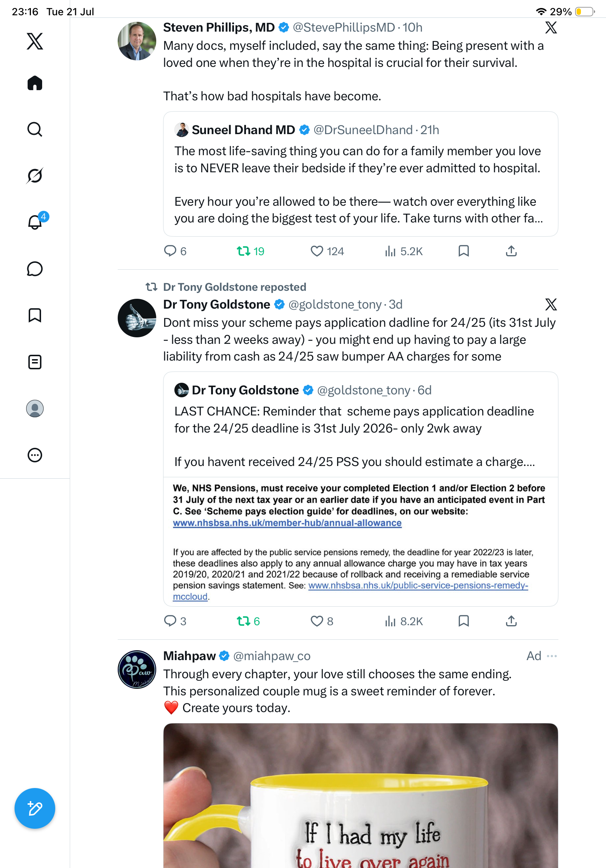Open the Home feed icon
This screenshot has width=606, height=868.
tap(35, 83)
